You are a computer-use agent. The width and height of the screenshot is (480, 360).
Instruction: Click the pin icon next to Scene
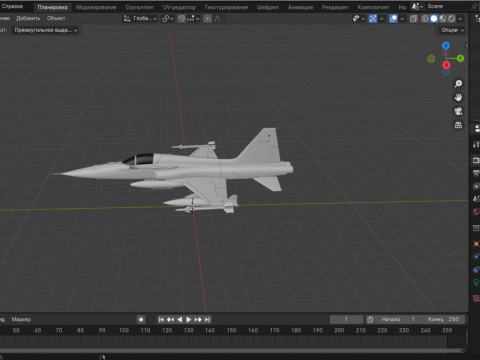coord(475,6)
